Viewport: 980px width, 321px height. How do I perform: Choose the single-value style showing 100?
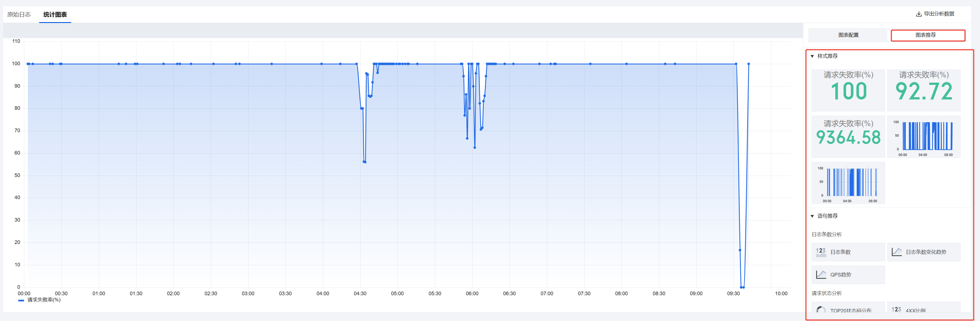(x=848, y=90)
